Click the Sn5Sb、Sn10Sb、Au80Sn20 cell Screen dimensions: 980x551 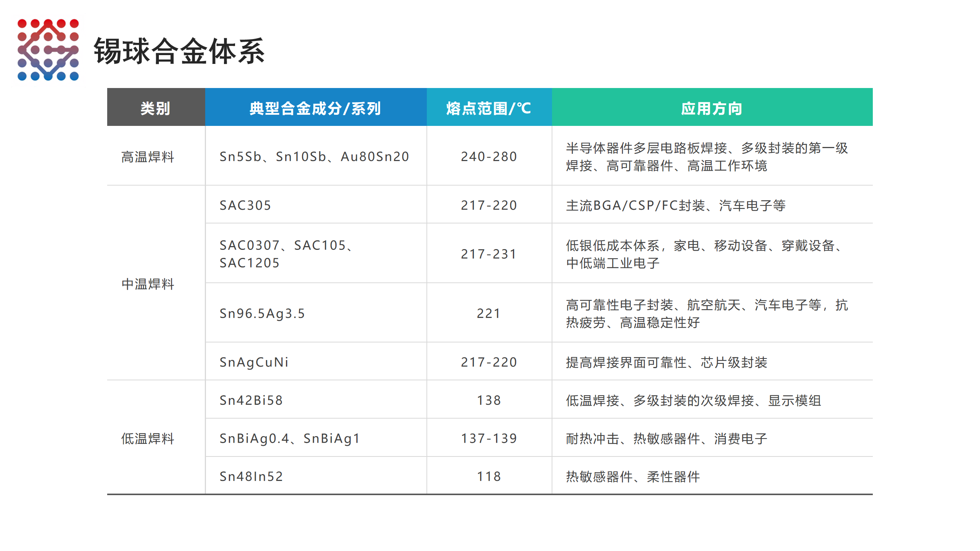314,156
